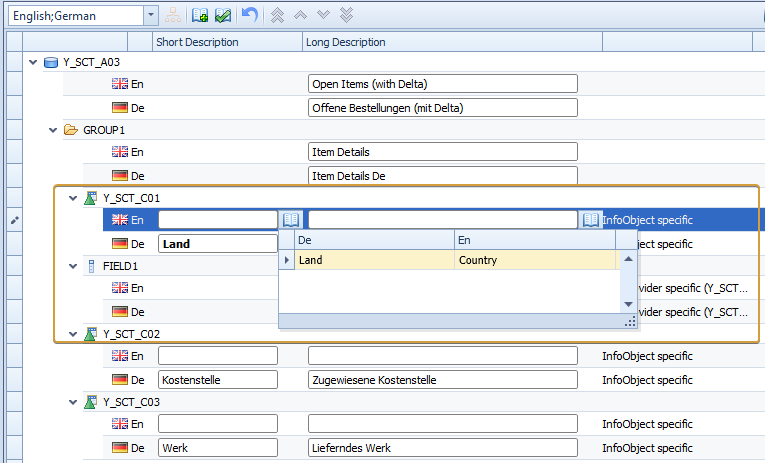This screenshot has height=463, width=765.
Task: Collapse the Y_SCT_C02 node
Action: [x=73, y=334]
